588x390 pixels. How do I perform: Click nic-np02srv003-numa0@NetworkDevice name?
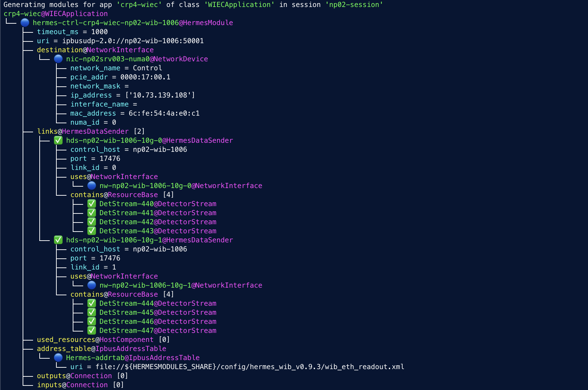pyautogui.click(x=137, y=59)
